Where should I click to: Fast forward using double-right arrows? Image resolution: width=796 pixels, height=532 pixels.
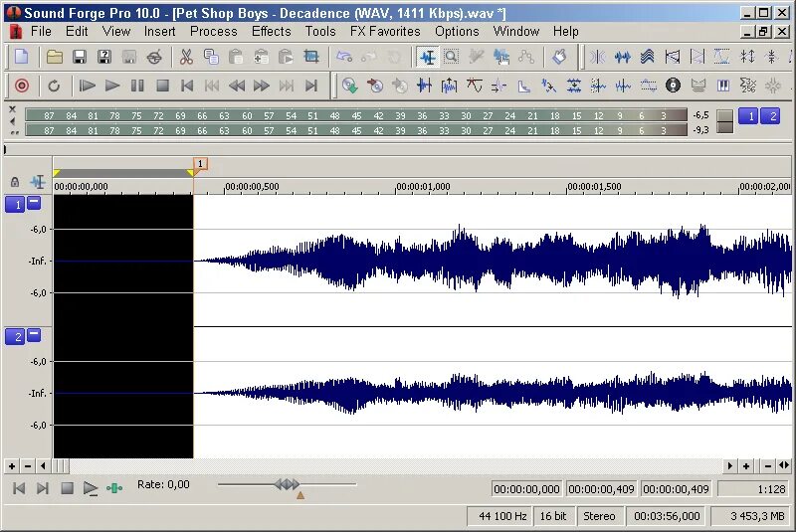(x=262, y=86)
